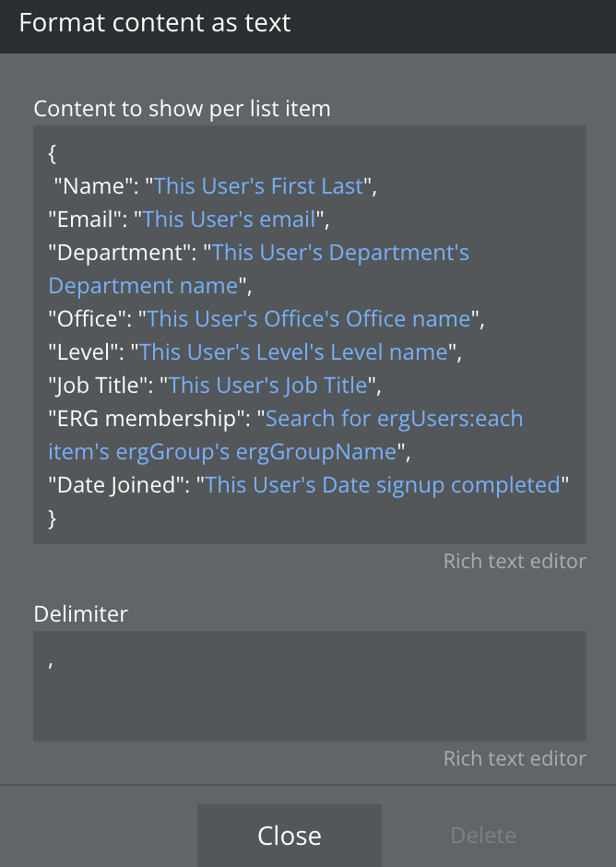
Task: Select "This User's Job Title" dynamic expression
Action: (267, 386)
